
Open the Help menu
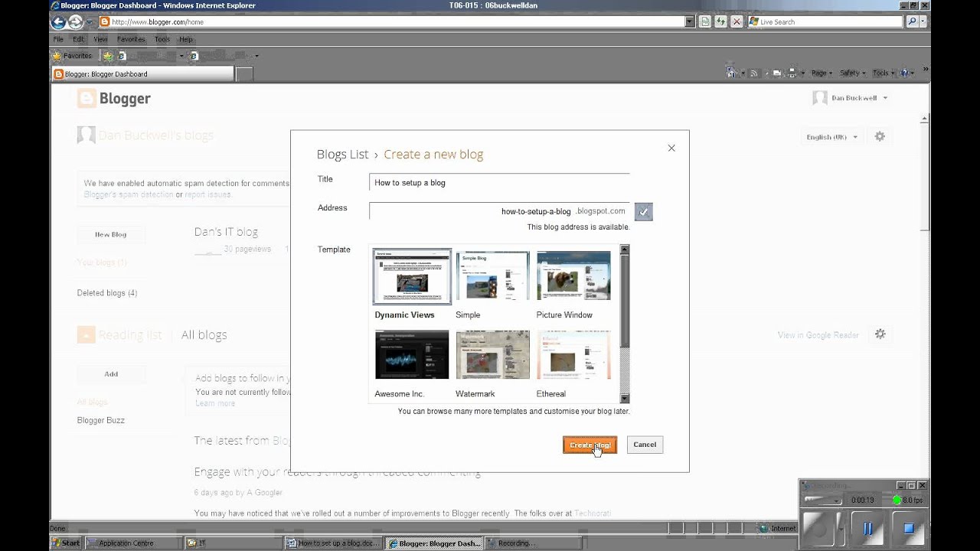pyautogui.click(x=186, y=39)
